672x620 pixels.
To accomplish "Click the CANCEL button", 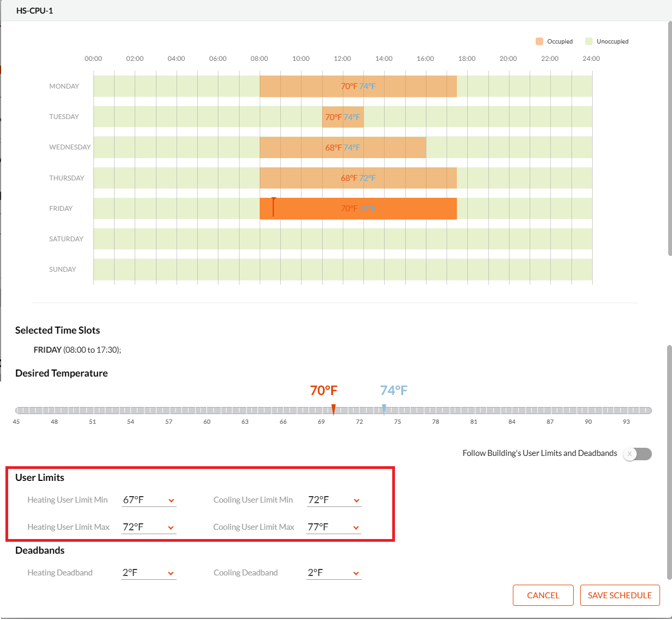I will pyautogui.click(x=543, y=595).
